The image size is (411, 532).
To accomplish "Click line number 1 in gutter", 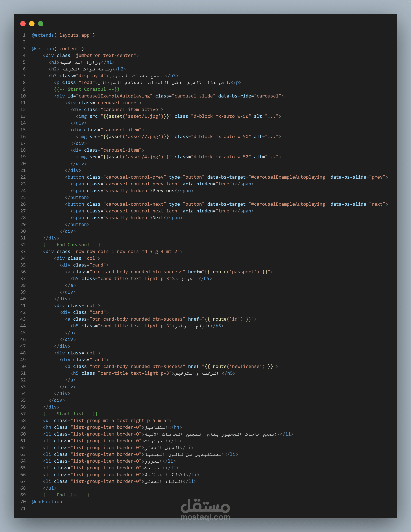I will point(24,35).
